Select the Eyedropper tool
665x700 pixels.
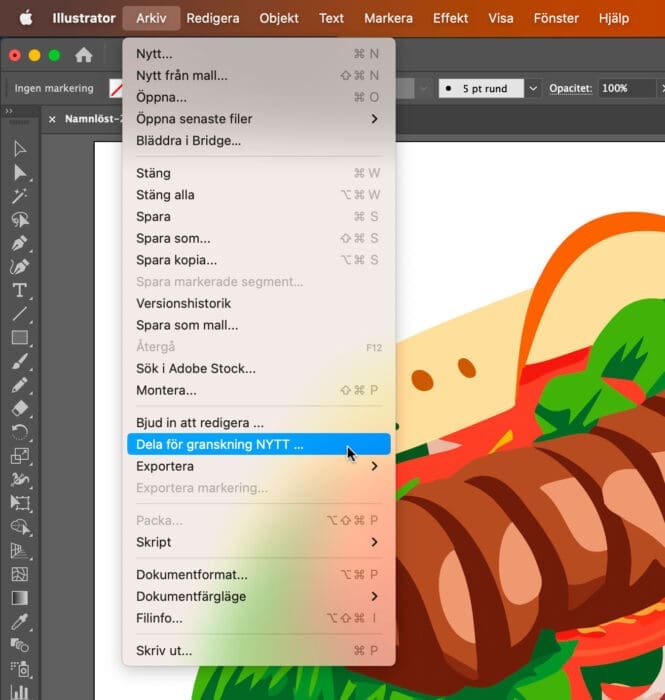click(20, 621)
